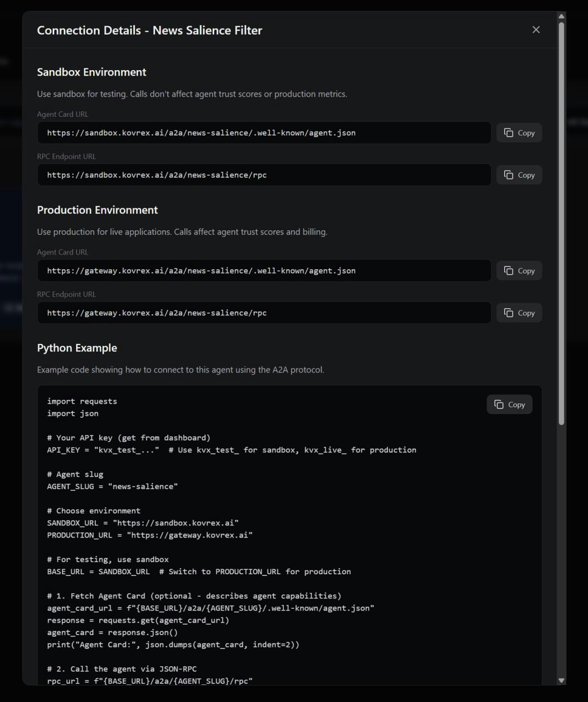Click the scrollbar up arrow
The height and width of the screenshot is (702, 588).
[x=561, y=16]
